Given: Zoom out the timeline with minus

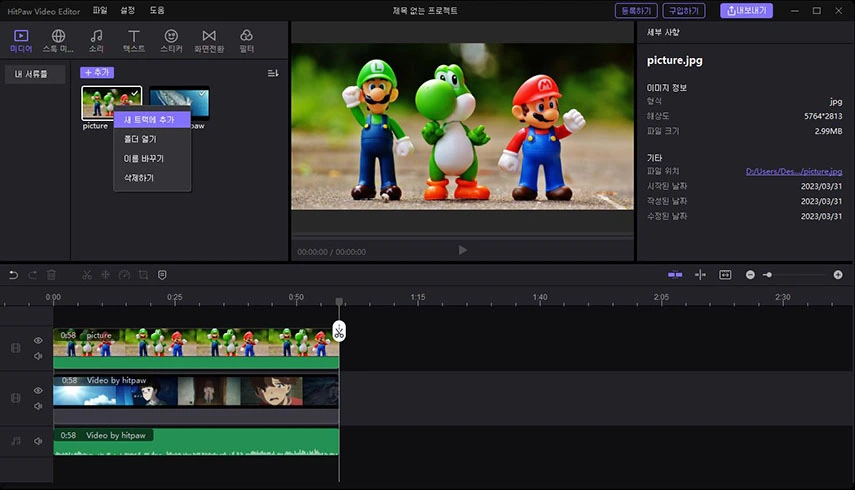Looking at the screenshot, I should point(750,275).
